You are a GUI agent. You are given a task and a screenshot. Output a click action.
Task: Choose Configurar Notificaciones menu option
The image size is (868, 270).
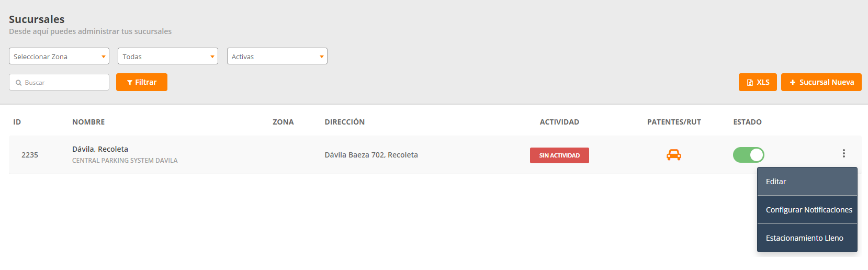pyautogui.click(x=808, y=210)
